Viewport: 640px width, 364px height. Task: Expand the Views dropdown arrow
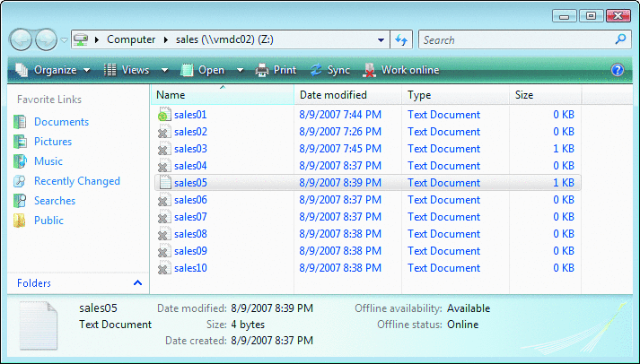tap(164, 70)
